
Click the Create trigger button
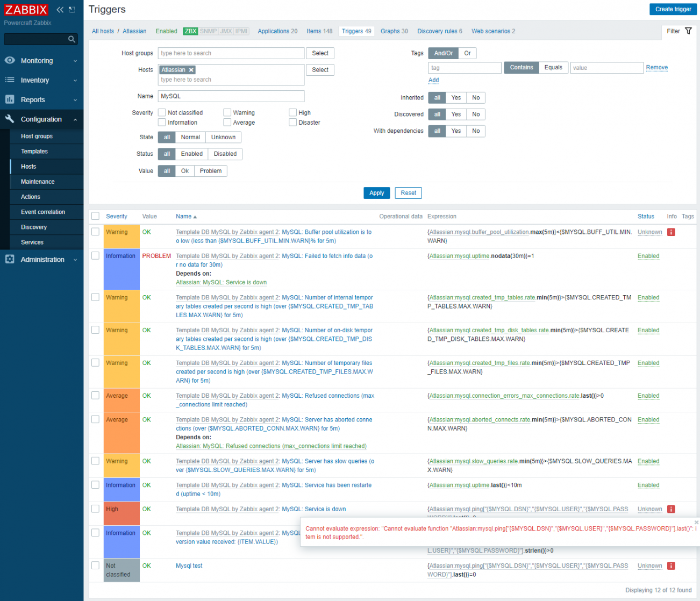[673, 9]
